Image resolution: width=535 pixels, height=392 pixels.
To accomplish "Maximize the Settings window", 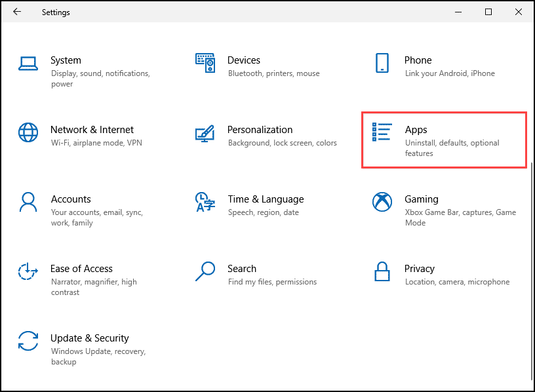I will click(x=488, y=12).
